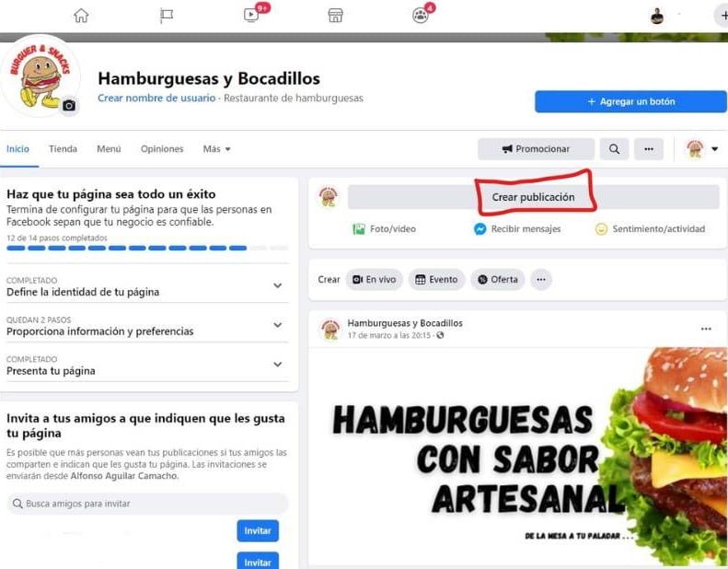Select Inicio tab
728x569 pixels.
(x=17, y=149)
